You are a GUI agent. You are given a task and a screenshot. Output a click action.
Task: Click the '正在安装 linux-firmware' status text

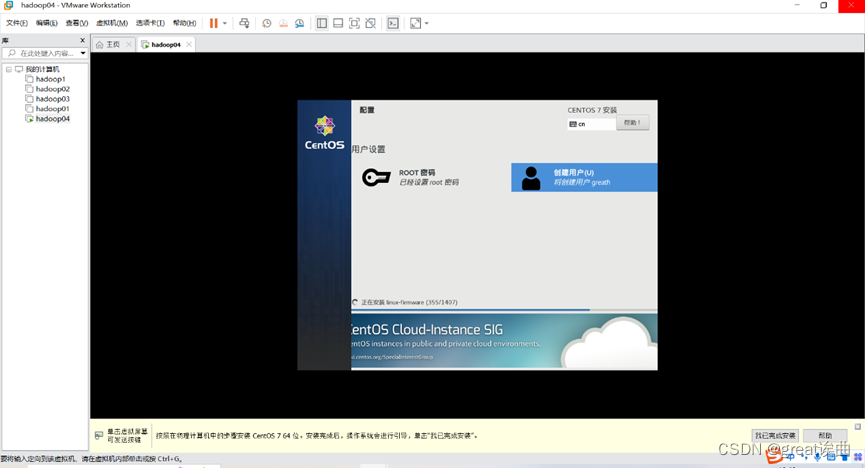409,302
